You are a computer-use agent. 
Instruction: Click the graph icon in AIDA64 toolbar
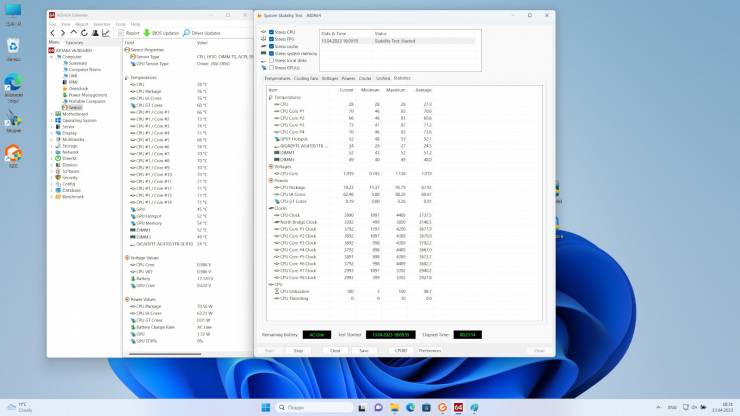(x=106, y=33)
